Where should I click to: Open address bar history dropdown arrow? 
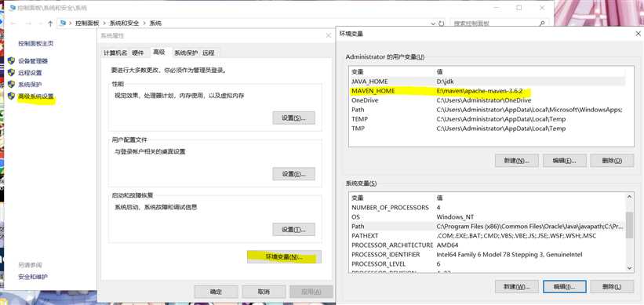433,24
